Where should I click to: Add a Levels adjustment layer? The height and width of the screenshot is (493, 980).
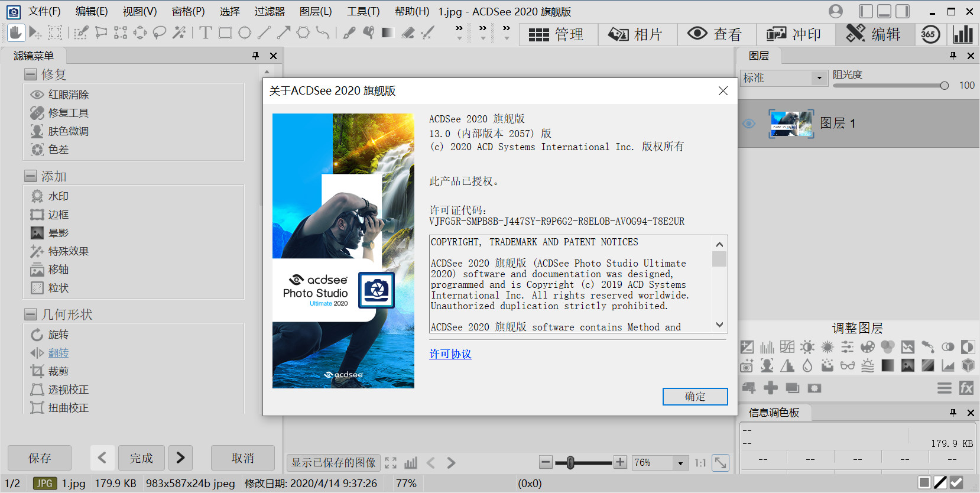pos(767,347)
